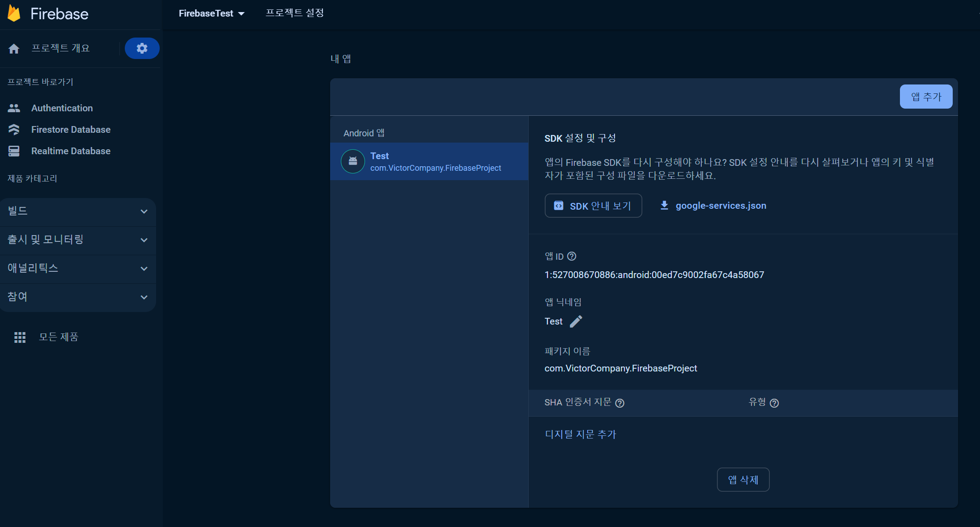Click the help icon next to 유형
The image size is (980, 527).
coord(774,403)
